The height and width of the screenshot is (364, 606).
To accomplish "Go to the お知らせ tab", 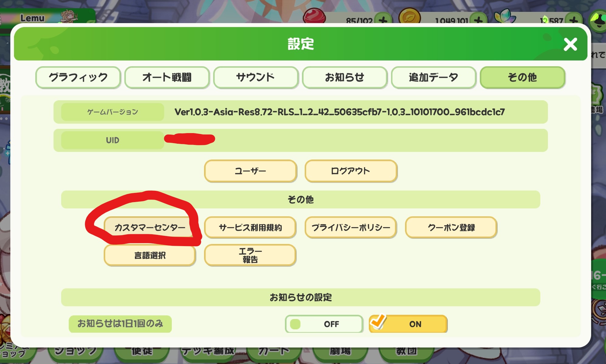I will 345,77.
